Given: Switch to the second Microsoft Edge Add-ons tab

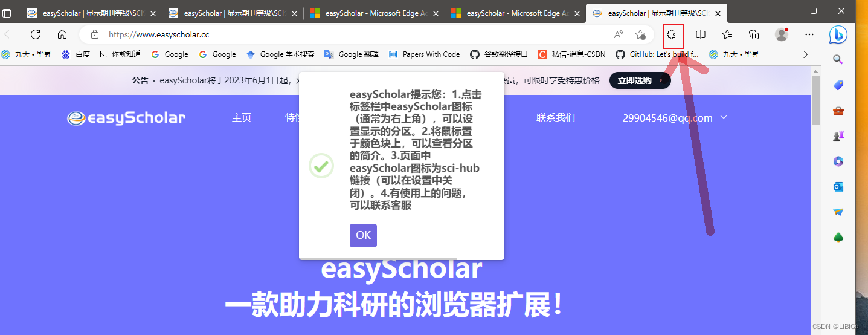Looking at the screenshot, I should coord(515,13).
